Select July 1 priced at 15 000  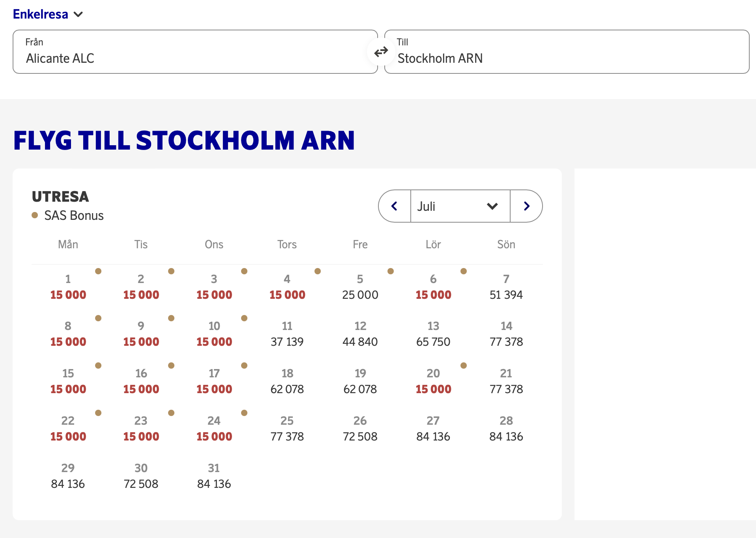[x=68, y=287]
